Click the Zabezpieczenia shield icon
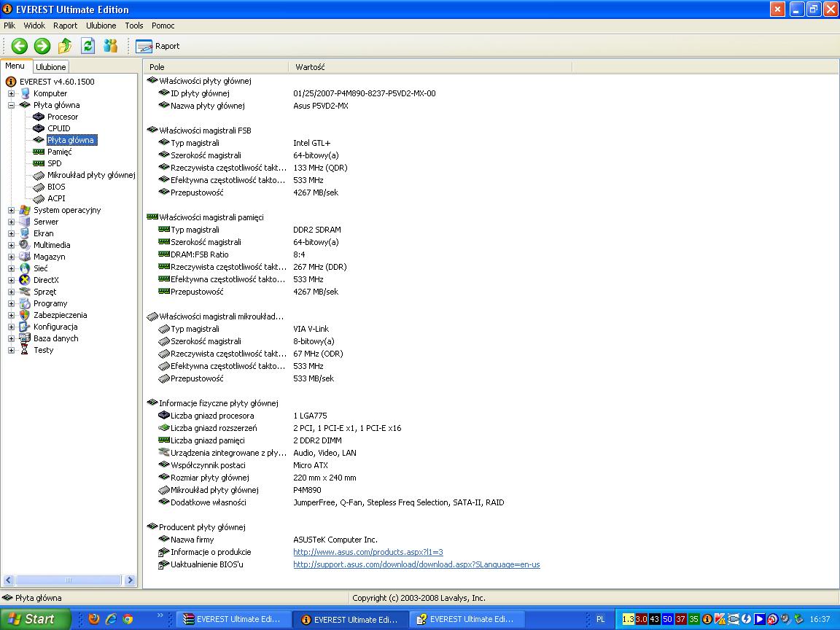 point(25,315)
